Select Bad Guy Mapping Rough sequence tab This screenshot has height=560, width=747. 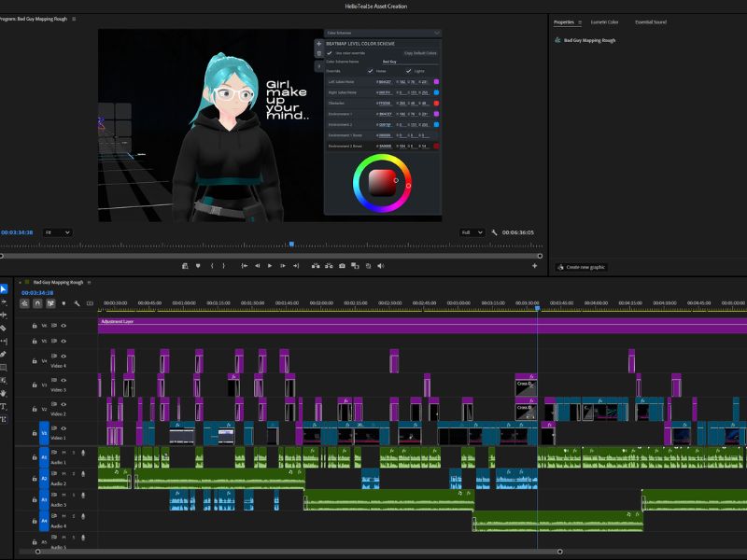58,283
